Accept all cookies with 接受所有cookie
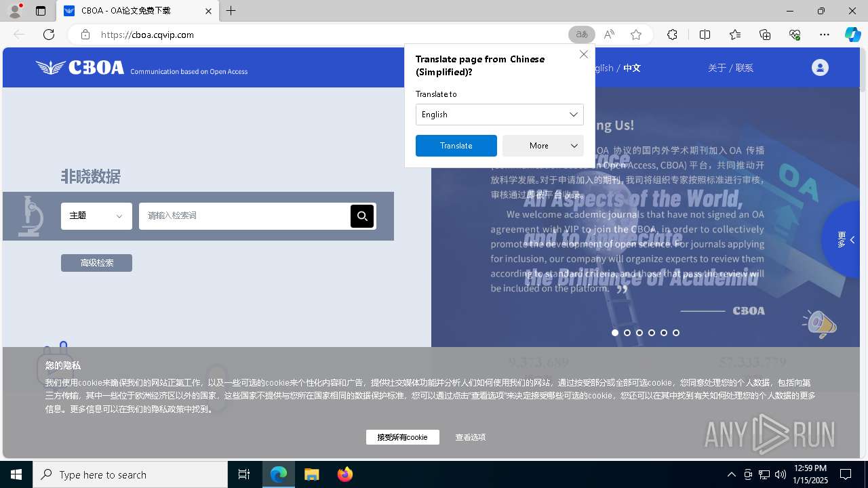The image size is (868, 488). [403, 437]
